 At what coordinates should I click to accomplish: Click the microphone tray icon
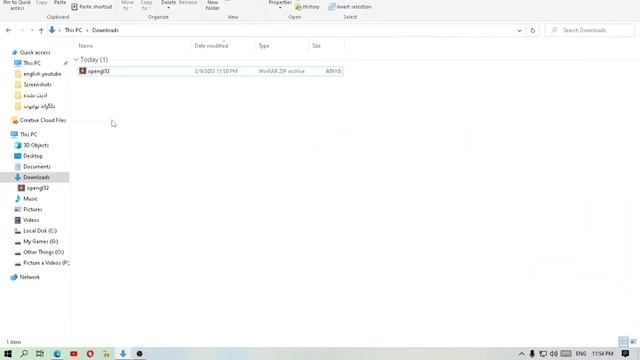click(532, 353)
